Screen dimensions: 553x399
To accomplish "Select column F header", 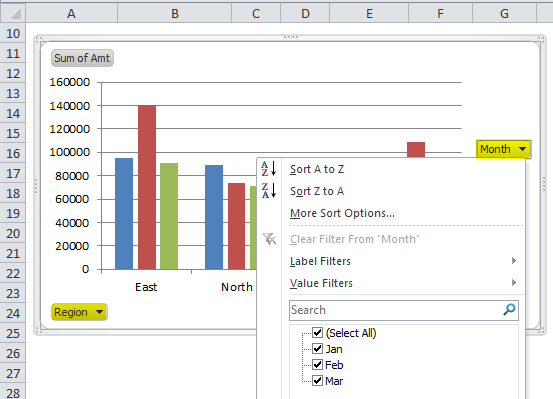I will click(x=440, y=13).
